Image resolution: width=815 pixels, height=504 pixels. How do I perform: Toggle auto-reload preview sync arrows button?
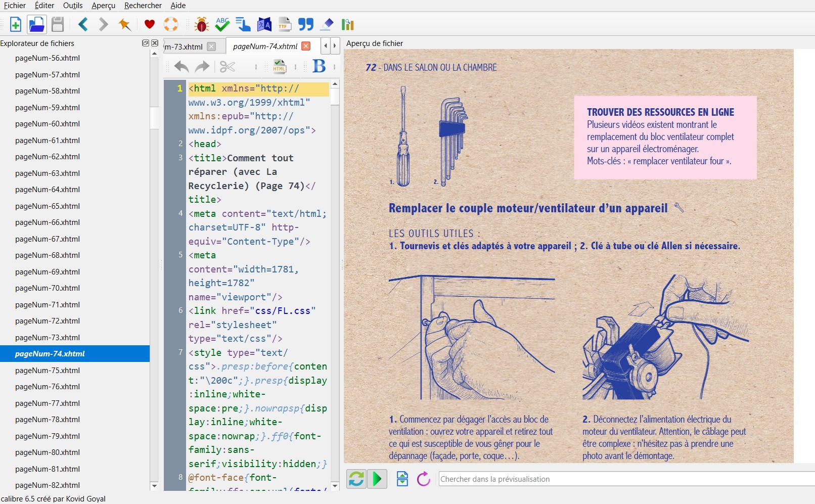[x=356, y=479]
